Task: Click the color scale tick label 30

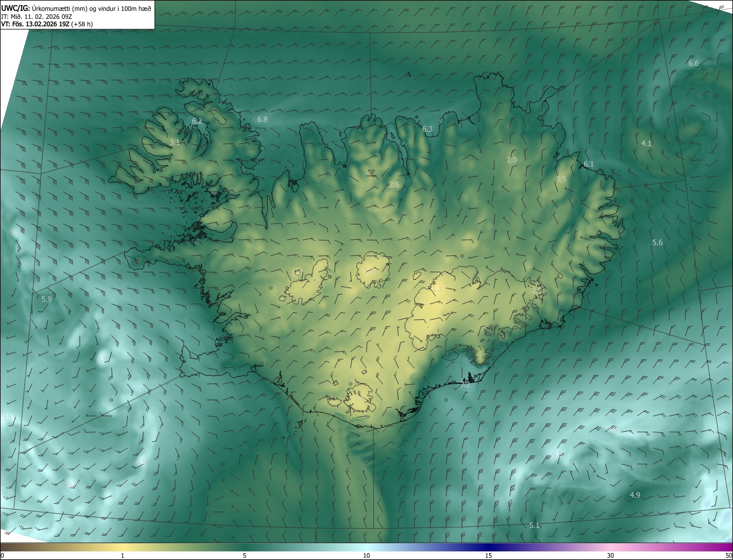Action: [x=610, y=556]
